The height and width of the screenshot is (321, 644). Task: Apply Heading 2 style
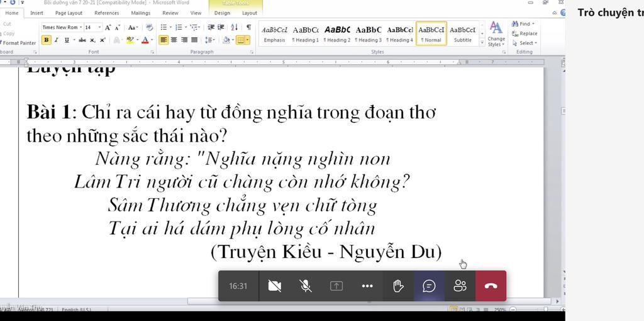[337, 34]
